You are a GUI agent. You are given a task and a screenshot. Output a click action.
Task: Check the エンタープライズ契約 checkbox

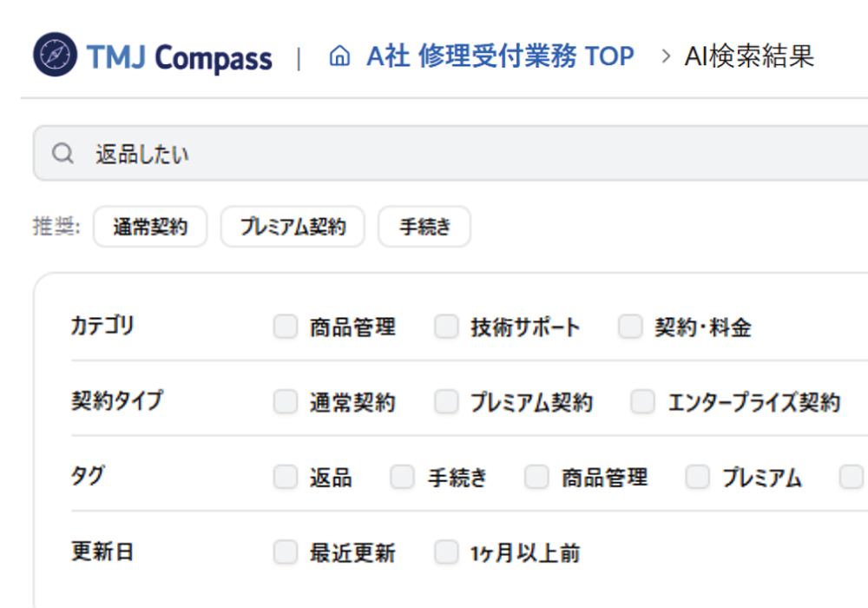tap(642, 402)
